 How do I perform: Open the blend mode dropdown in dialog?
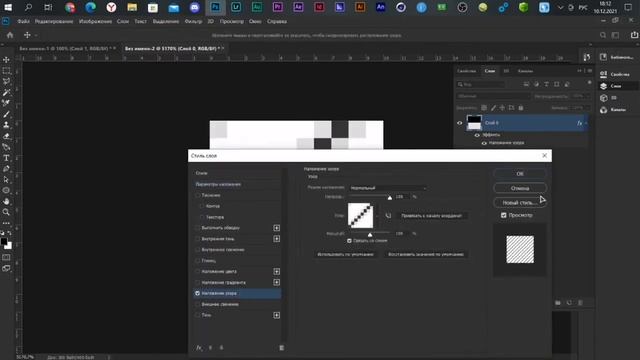point(388,188)
